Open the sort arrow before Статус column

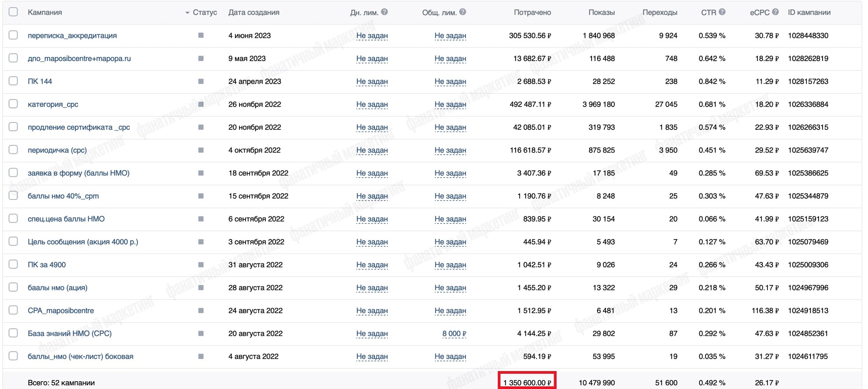pos(187,13)
